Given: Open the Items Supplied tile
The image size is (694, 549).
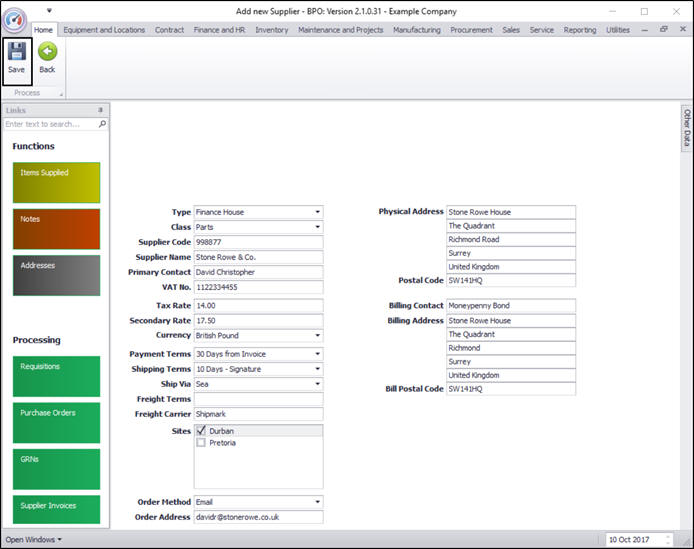Looking at the screenshot, I should (57, 182).
